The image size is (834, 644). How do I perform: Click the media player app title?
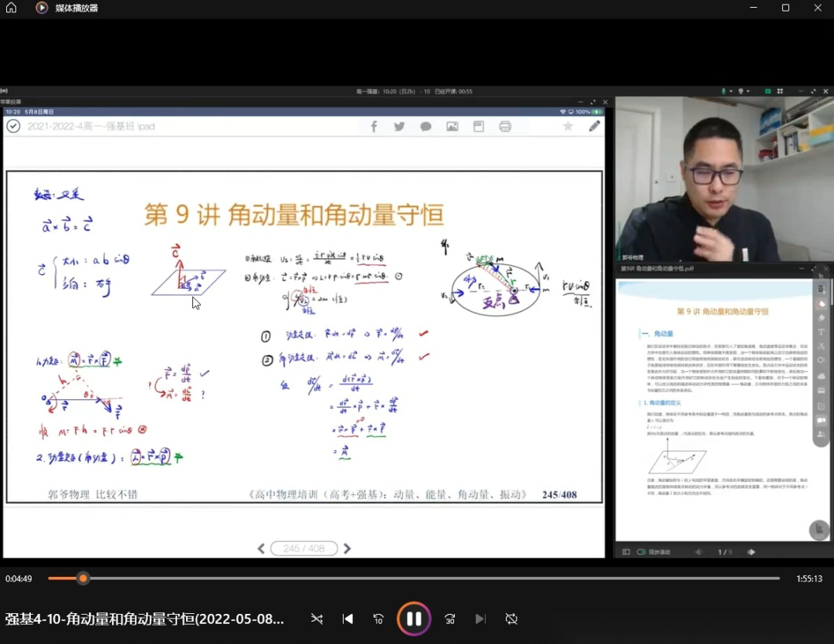click(76, 8)
